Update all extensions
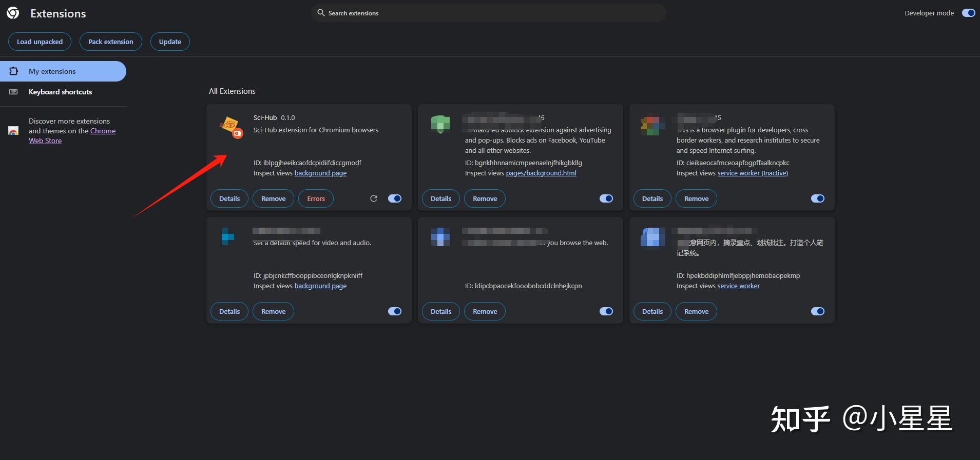Screen dimensions: 980x460 point(170,42)
